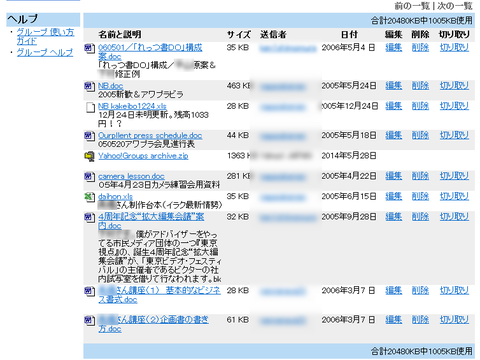The width and height of the screenshot is (480, 360).
Task: Cut the 講座(1) file via 切り取り
Action: pyautogui.click(x=454, y=290)
